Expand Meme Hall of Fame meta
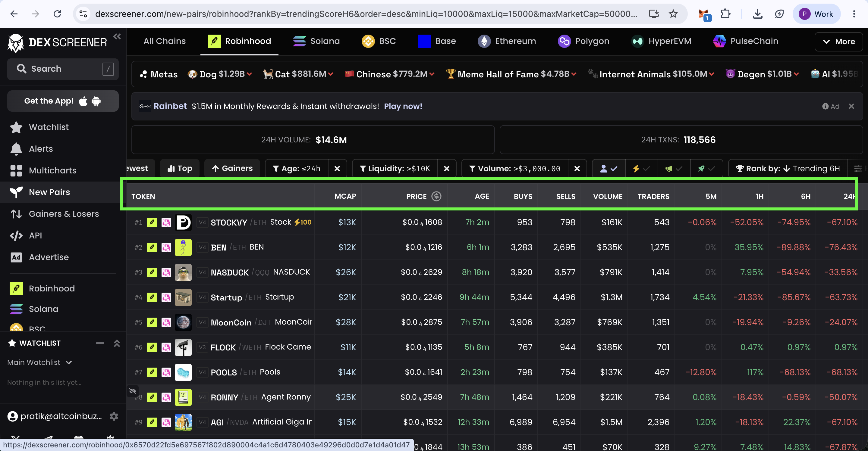This screenshot has height=451, width=868. pyautogui.click(x=511, y=74)
